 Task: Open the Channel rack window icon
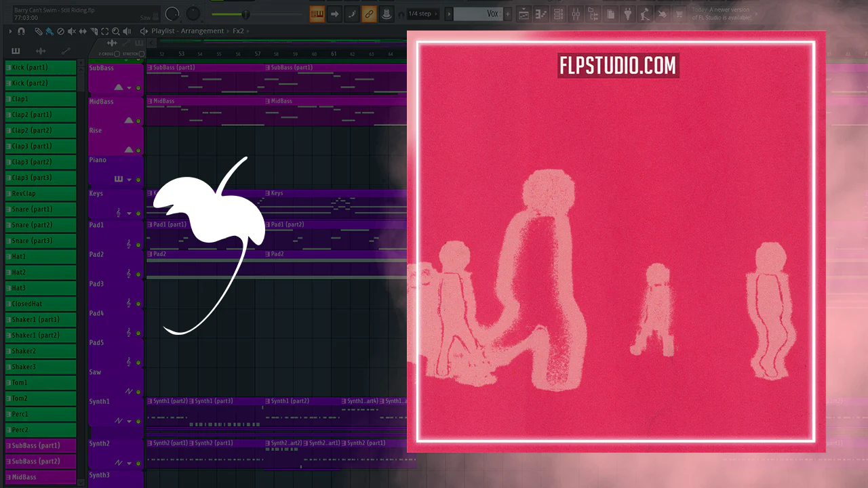coord(558,14)
